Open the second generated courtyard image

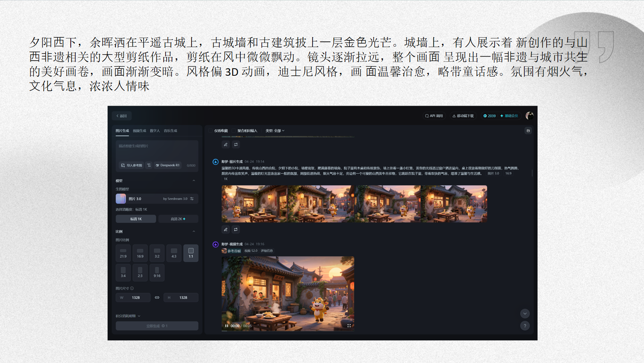(x=321, y=204)
